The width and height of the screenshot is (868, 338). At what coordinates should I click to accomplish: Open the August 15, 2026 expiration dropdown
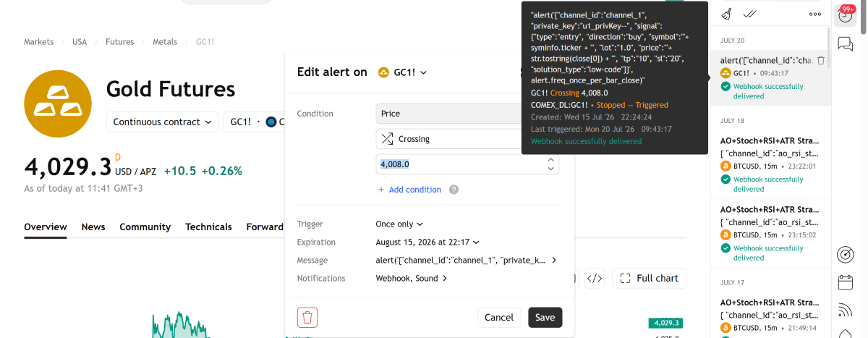pyautogui.click(x=427, y=242)
